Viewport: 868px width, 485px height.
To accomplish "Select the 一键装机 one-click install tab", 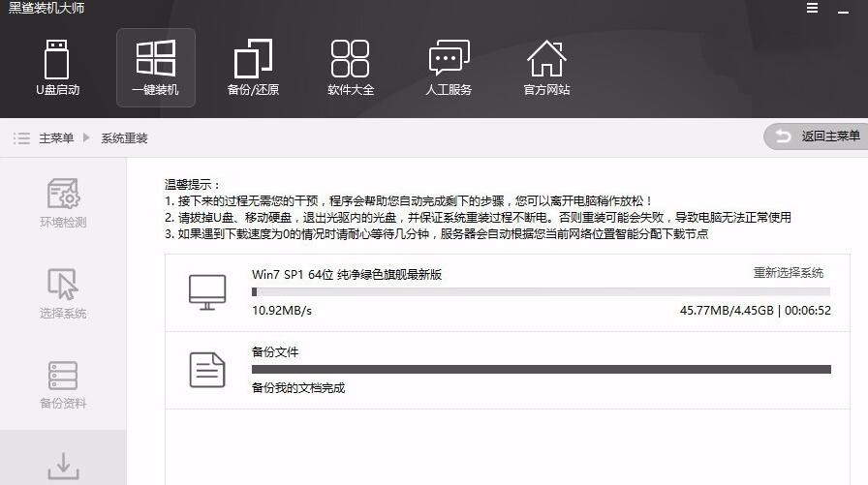I will [156, 68].
